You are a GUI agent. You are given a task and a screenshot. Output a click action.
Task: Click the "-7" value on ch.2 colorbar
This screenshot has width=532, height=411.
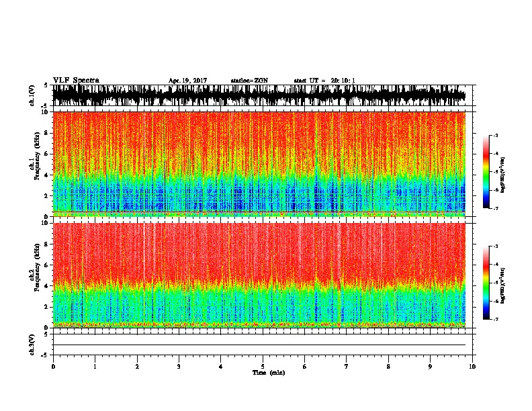click(x=496, y=319)
